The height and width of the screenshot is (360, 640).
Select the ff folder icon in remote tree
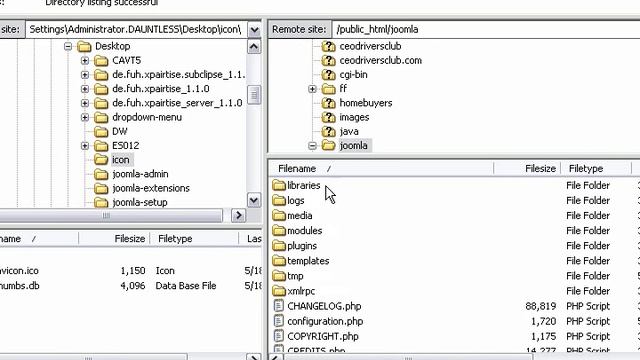point(329,89)
